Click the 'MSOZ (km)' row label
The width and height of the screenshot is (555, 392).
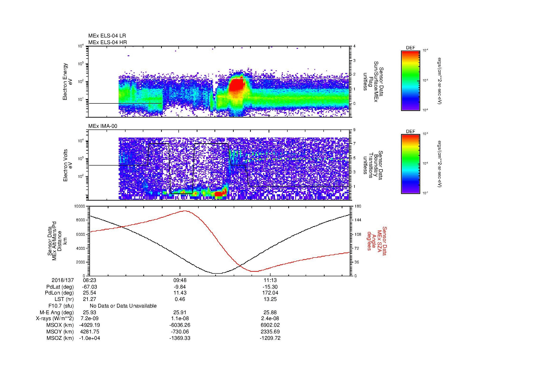point(60,338)
